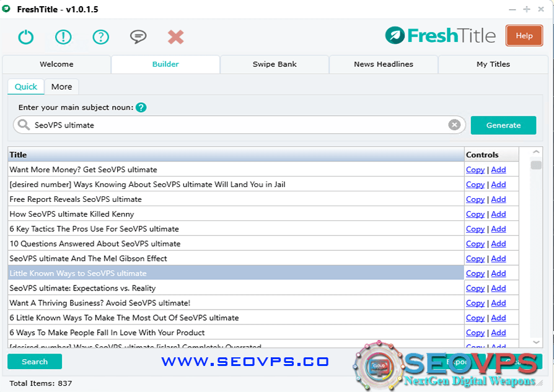The width and height of the screenshot is (554, 392).
Task: Click the Controls column header
Action: coord(491,155)
